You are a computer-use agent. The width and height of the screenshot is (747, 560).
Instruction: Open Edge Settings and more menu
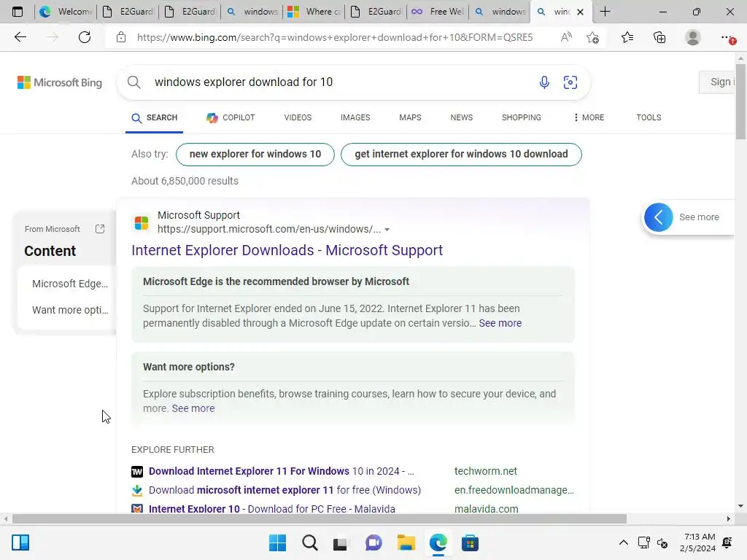(x=727, y=37)
